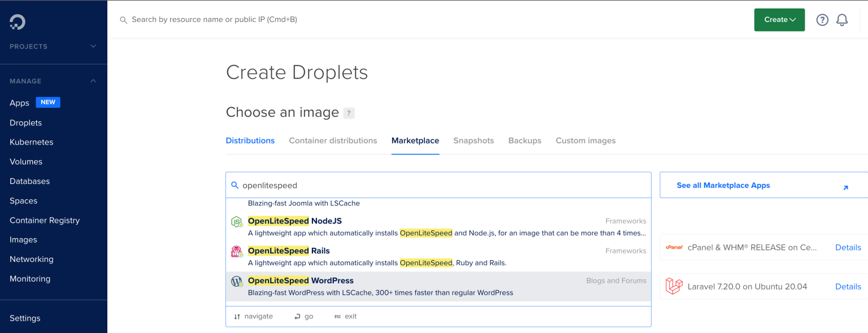Click the NEW badge beside Apps

(x=48, y=102)
